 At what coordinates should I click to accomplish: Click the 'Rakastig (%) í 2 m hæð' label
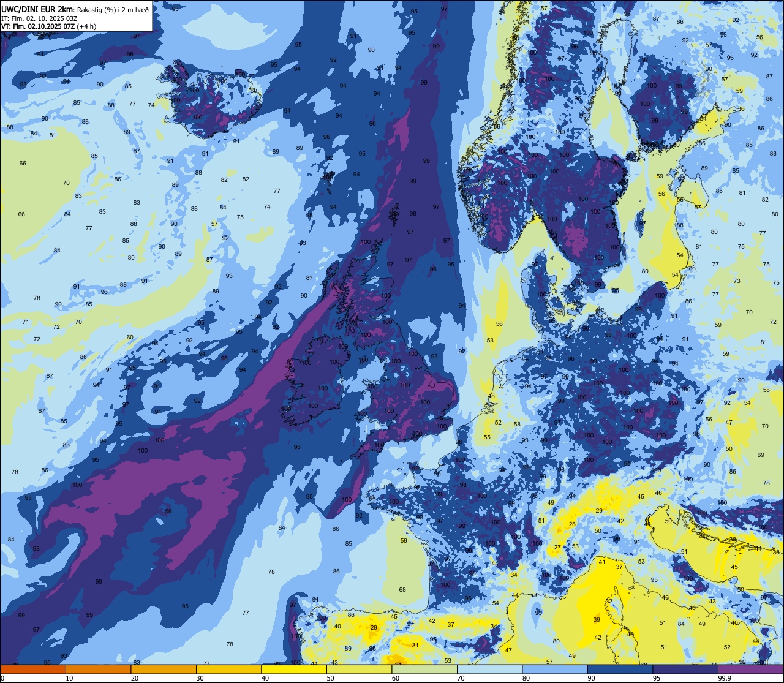(113, 9)
